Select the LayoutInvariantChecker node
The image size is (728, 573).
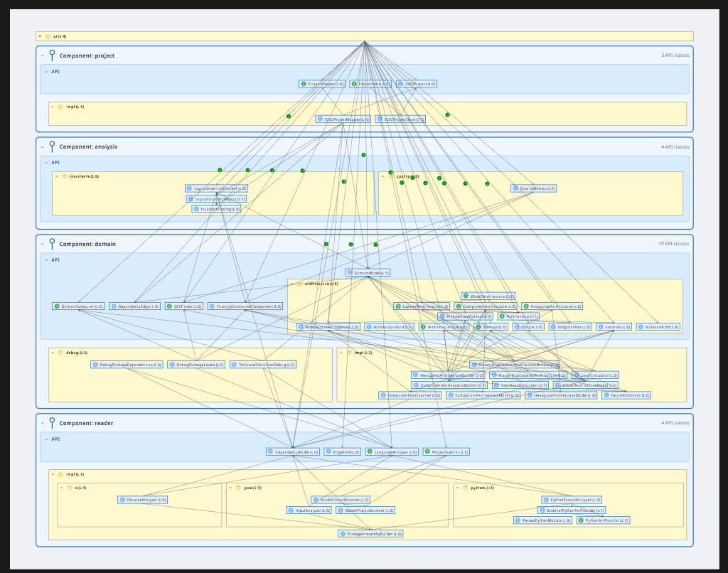(x=216, y=188)
